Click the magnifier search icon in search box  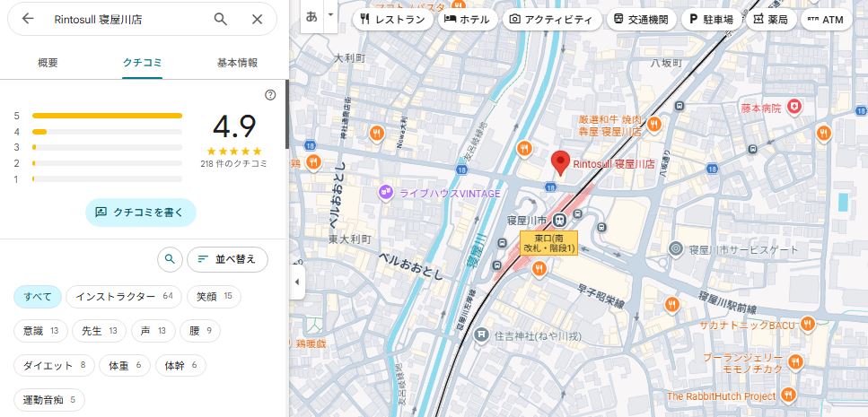[x=221, y=19]
